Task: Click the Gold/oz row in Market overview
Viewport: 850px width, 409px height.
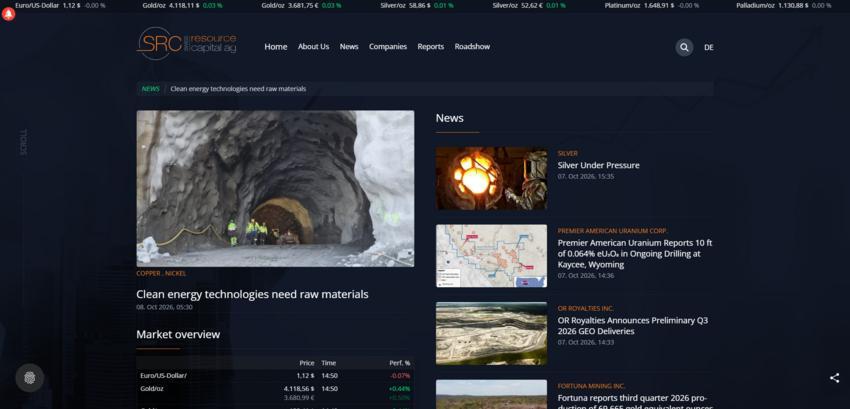Action: pyautogui.click(x=275, y=393)
